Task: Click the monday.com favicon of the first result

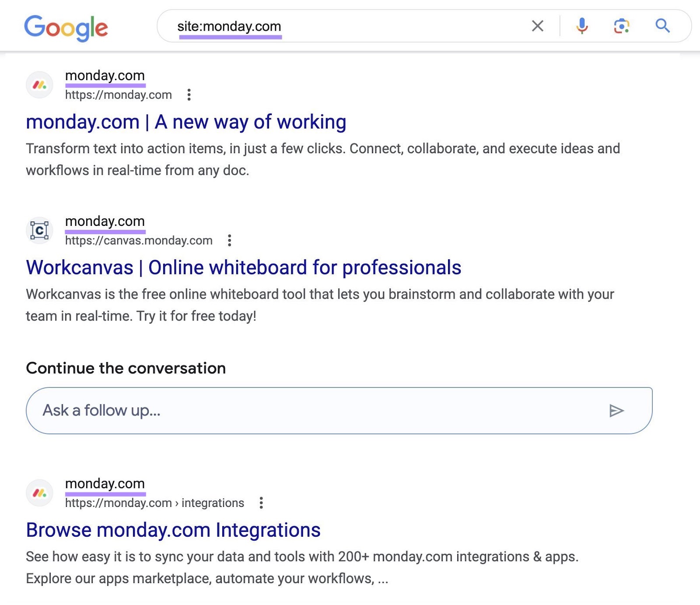Action: [x=39, y=85]
